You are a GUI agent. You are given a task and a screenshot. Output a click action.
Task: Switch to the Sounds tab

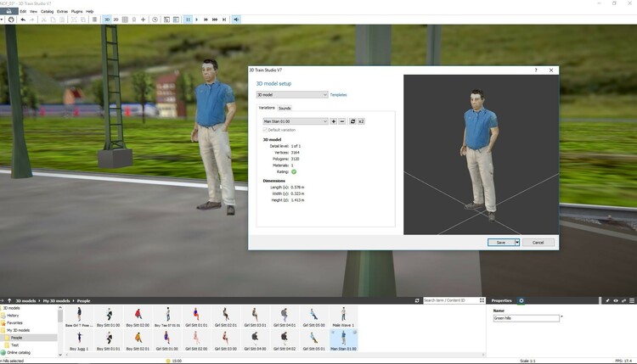(x=285, y=108)
